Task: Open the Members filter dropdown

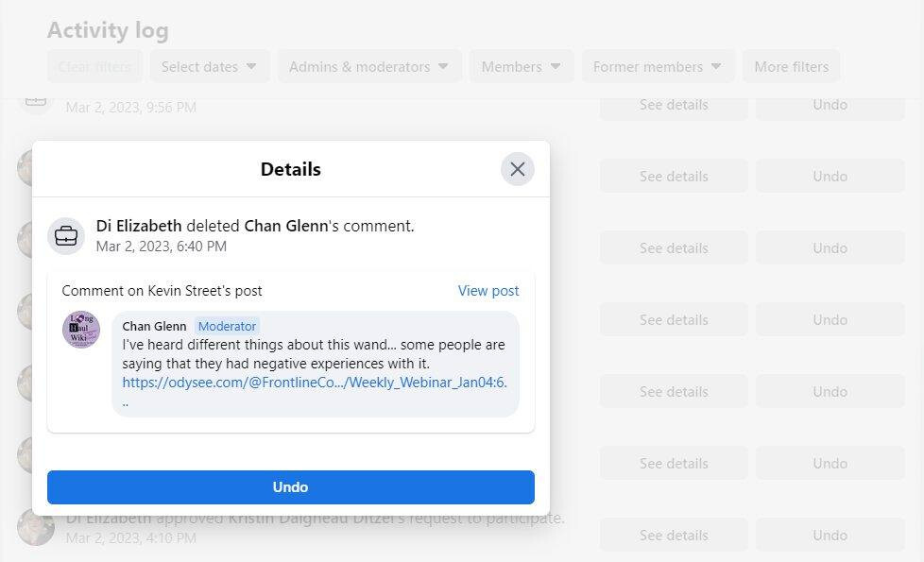Action: (x=521, y=67)
